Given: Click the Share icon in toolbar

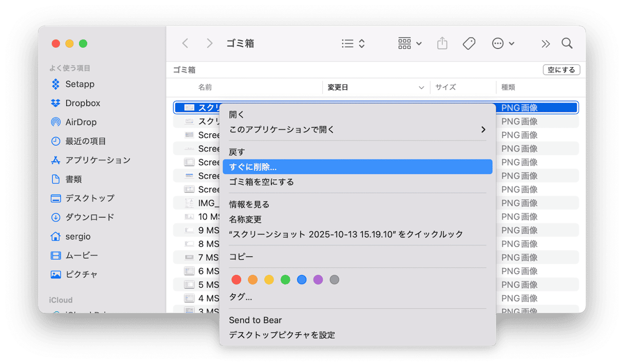Looking at the screenshot, I should 442,44.
